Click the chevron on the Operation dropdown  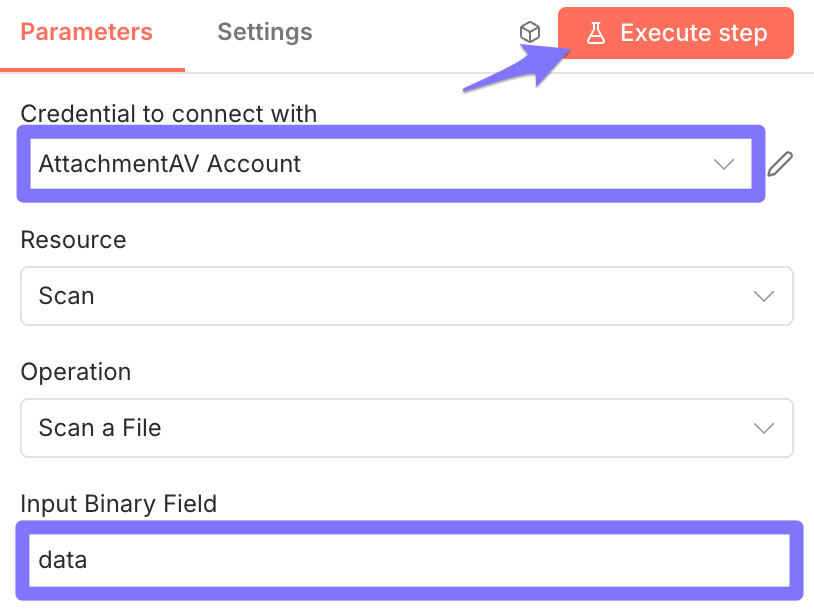pyautogui.click(x=763, y=428)
